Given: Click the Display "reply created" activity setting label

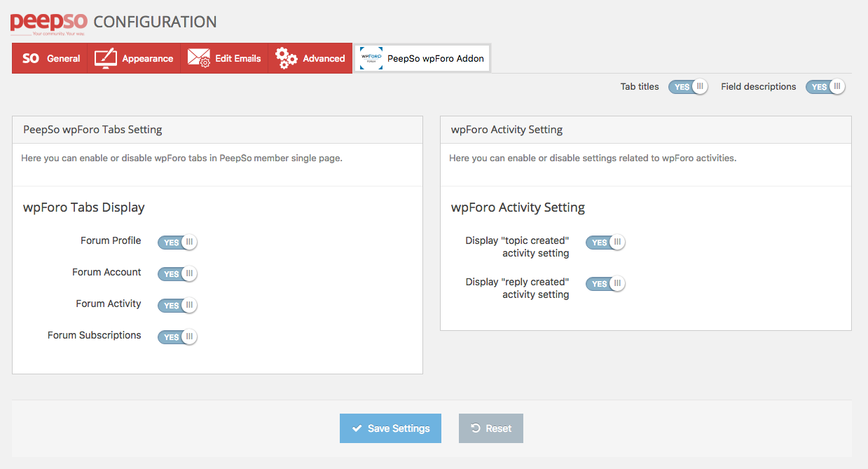Looking at the screenshot, I should pos(517,288).
